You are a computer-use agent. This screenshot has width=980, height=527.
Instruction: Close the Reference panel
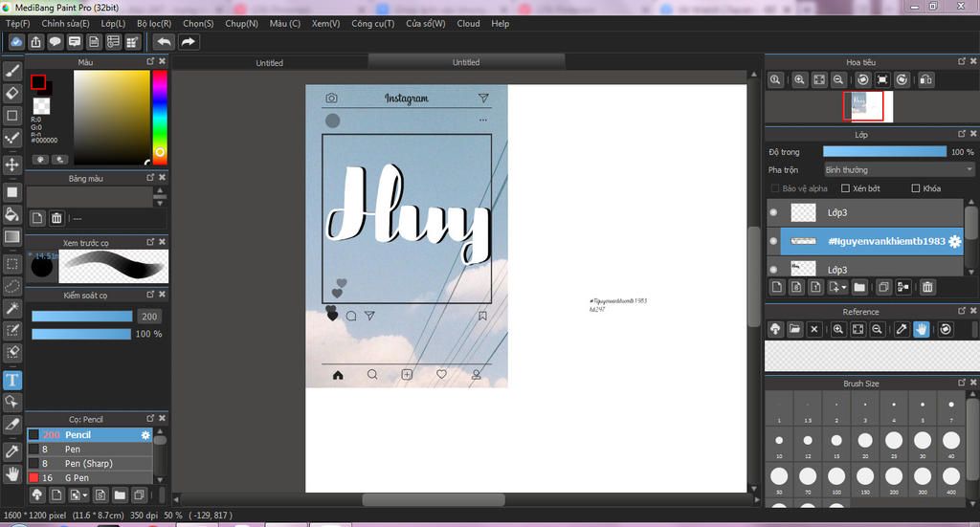pos(973,310)
